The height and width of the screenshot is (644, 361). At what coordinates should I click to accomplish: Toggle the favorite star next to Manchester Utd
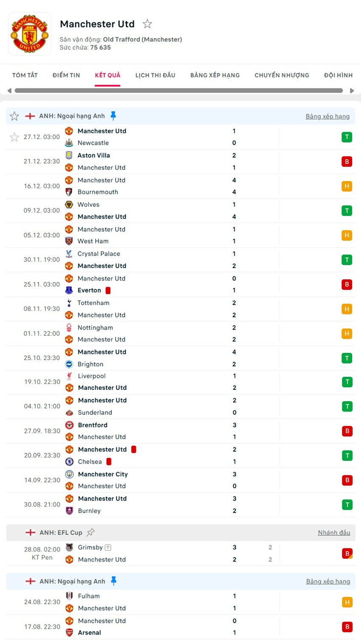click(147, 24)
